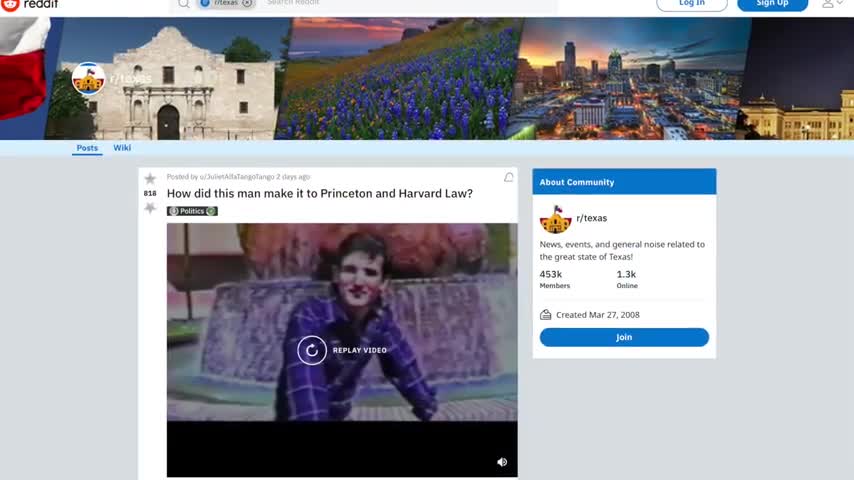
Task: Downvote the Princeton and Harvard Law post
Action: click(150, 208)
